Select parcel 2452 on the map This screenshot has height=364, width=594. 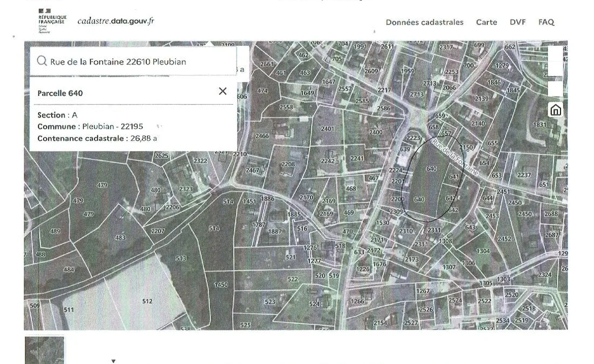[504, 239]
